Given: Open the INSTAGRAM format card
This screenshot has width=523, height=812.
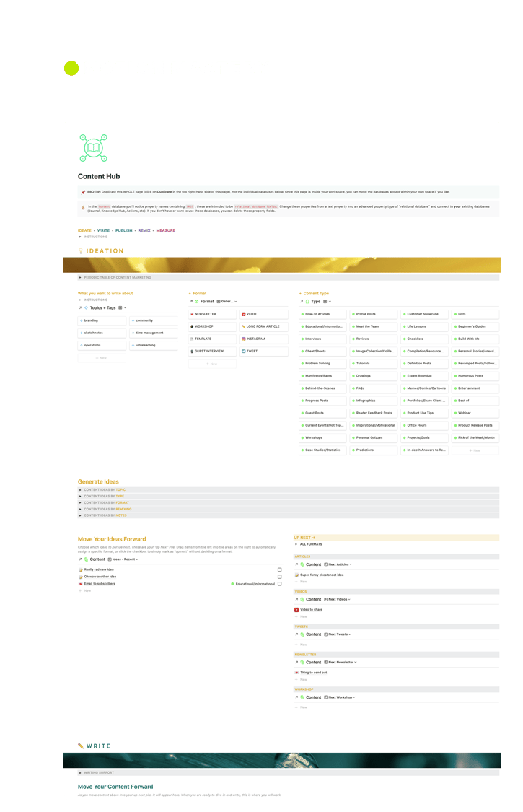Looking at the screenshot, I should coord(263,339).
